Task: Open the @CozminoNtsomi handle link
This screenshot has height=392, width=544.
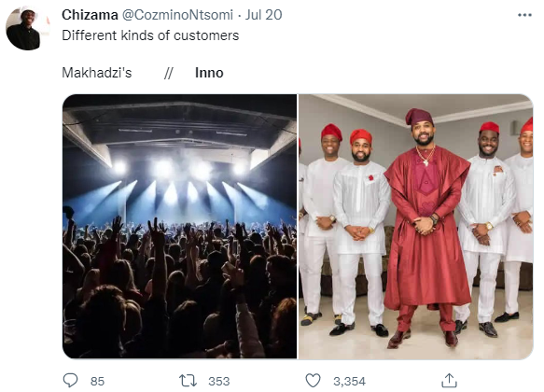Action: tap(177, 15)
